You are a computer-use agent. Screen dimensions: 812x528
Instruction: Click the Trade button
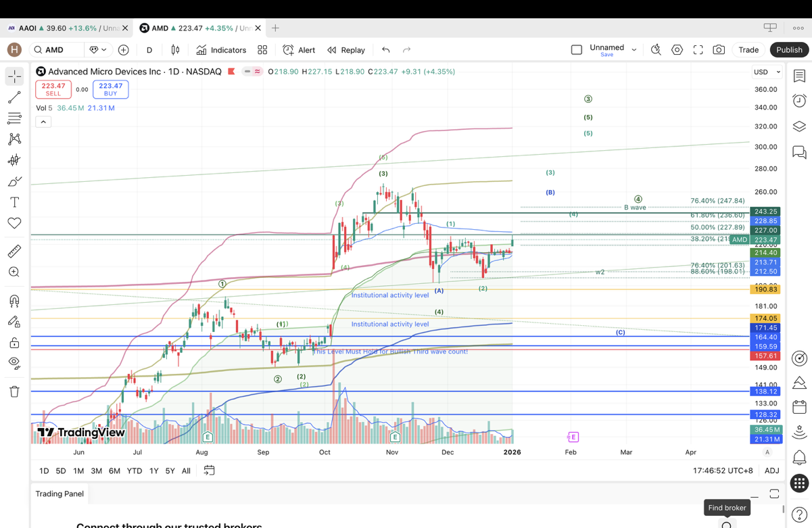click(x=748, y=50)
